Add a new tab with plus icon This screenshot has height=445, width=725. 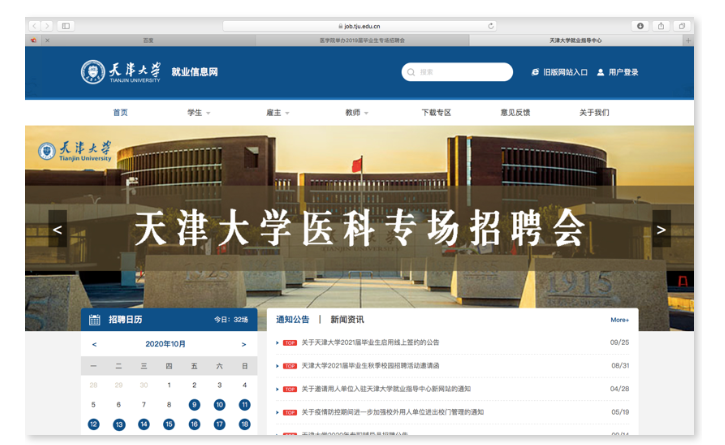688,40
